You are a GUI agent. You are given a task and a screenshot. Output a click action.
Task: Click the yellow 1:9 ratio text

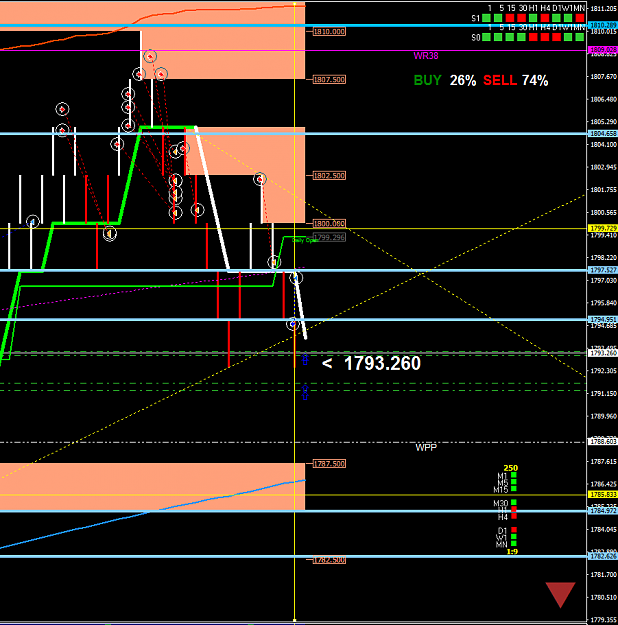[512, 552]
